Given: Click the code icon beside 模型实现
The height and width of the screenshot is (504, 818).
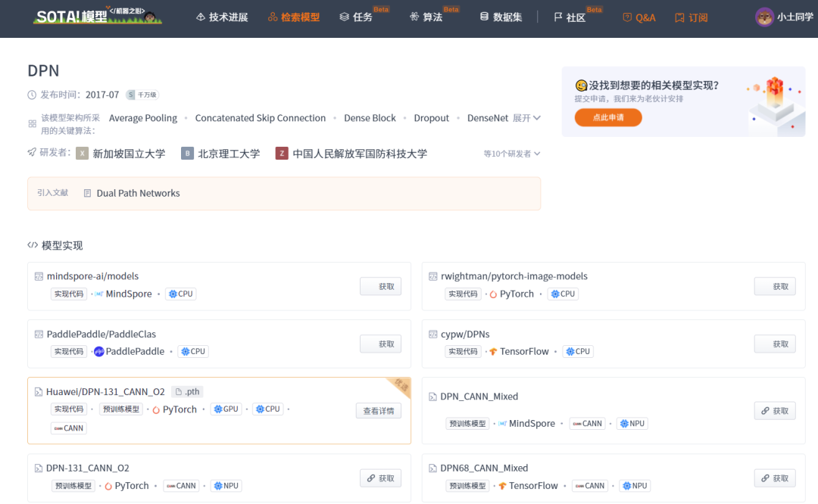Looking at the screenshot, I should 33,245.
